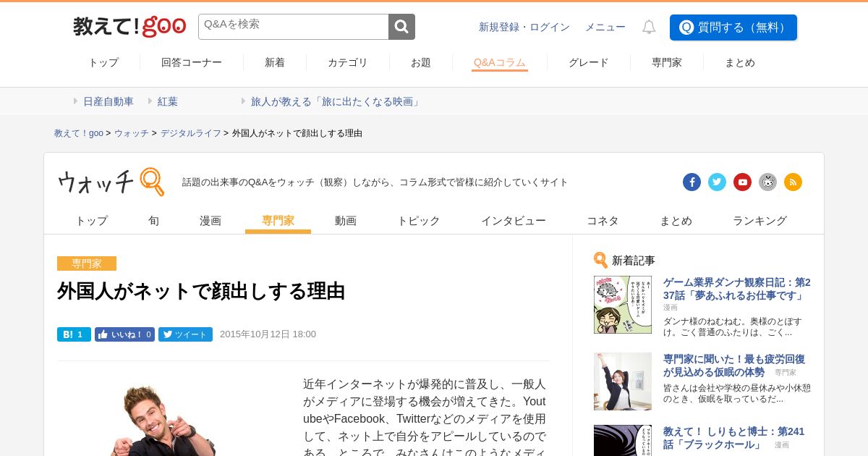Screen dimensions: 868x456
Task: Open 専門家 in the top navigation
Action: pyautogui.click(x=667, y=63)
